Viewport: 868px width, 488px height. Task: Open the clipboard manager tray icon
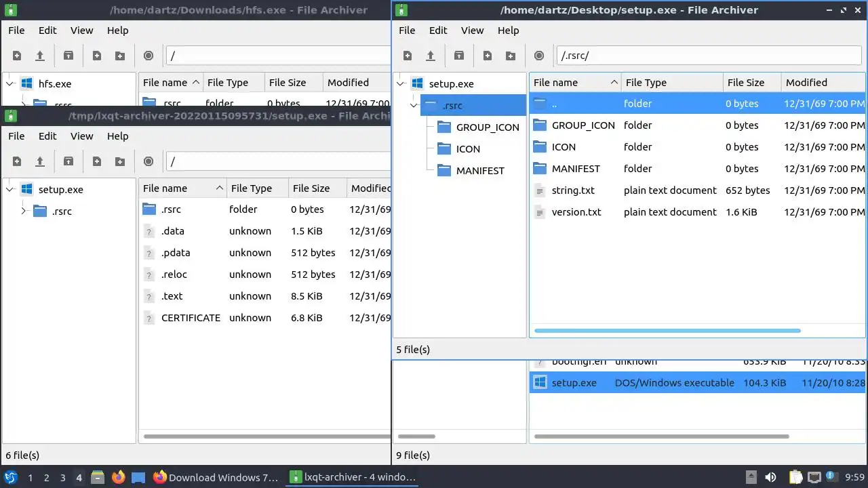pos(796,477)
